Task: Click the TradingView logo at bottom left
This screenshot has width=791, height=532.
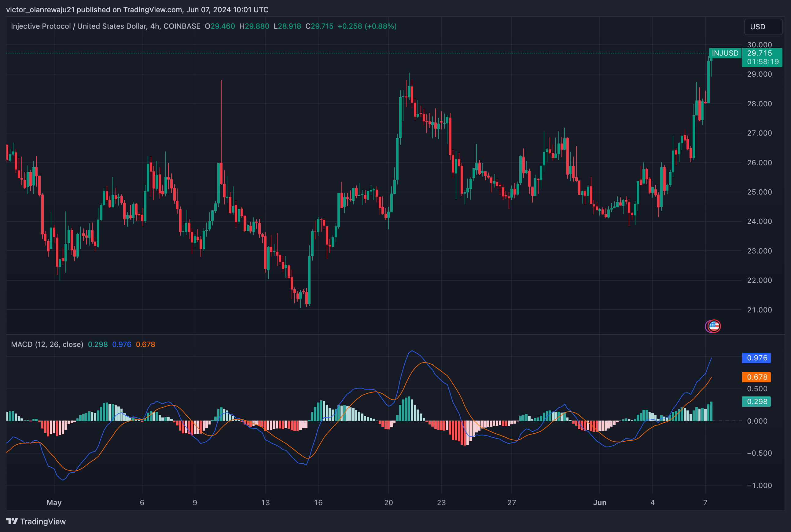Action: [36, 522]
